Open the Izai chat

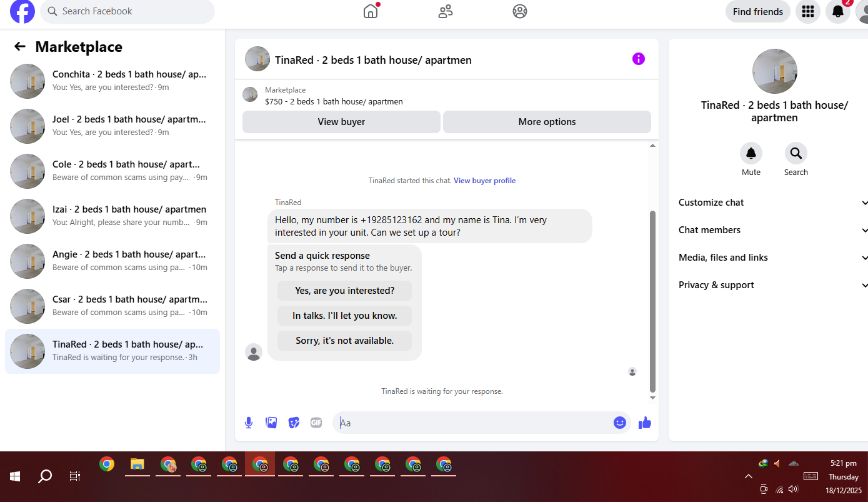pyautogui.click(x=112, y=216)
